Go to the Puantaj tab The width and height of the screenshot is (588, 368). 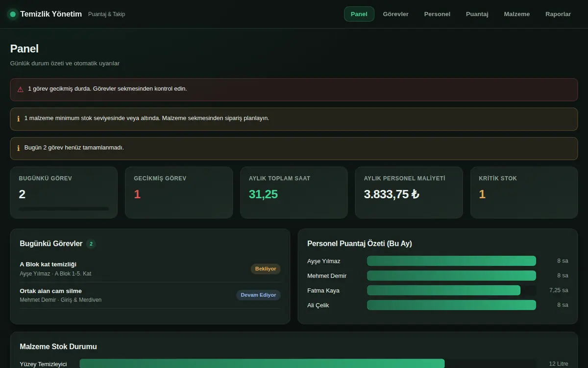tap(477, 14)
